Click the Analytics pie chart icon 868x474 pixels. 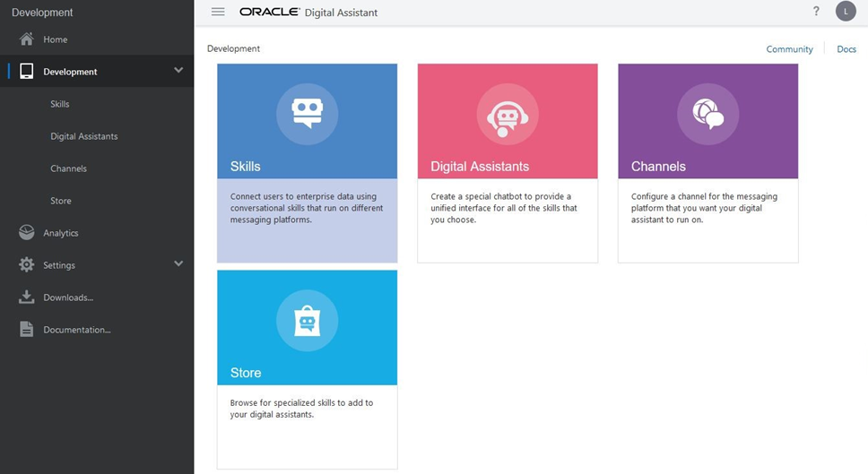click(26, 232)
